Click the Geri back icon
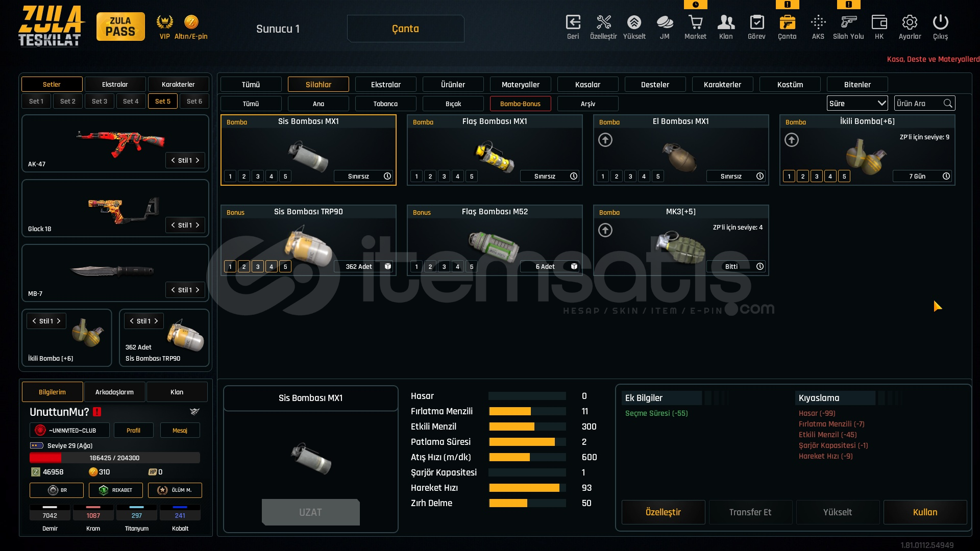 [573, 23]
